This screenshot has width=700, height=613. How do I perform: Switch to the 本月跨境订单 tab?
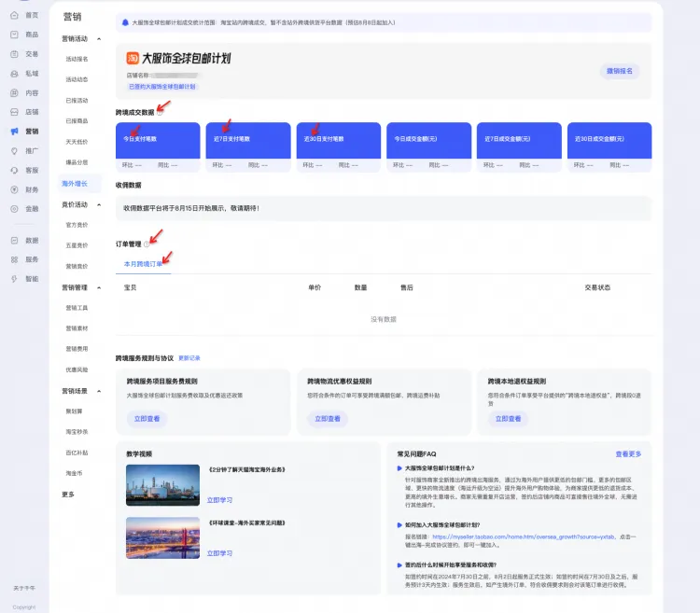point(144,264)
